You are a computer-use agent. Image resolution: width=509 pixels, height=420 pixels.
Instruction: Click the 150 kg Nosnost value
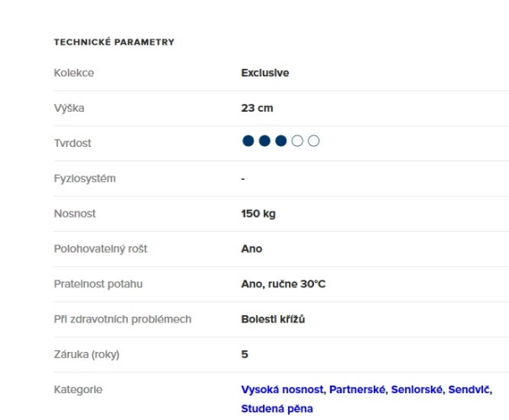[259, 213]
